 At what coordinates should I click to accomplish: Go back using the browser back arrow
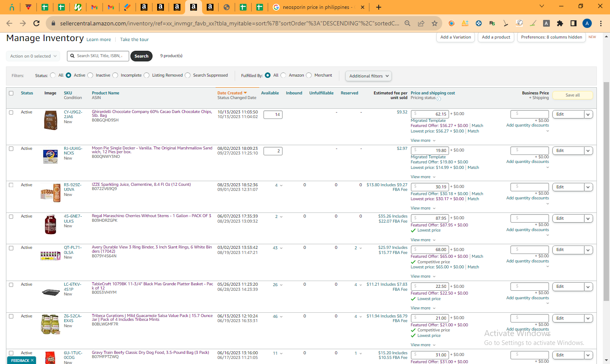9,23
